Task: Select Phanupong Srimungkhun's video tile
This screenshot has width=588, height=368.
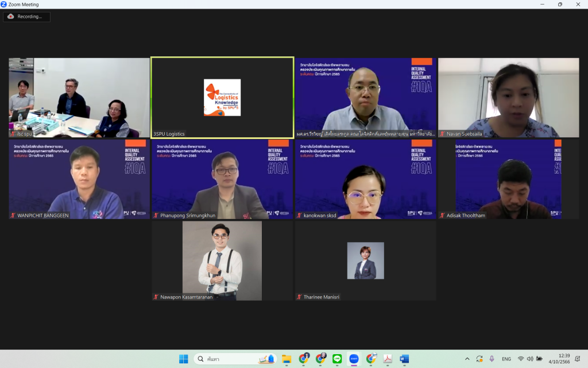Action: coord(222,179)
